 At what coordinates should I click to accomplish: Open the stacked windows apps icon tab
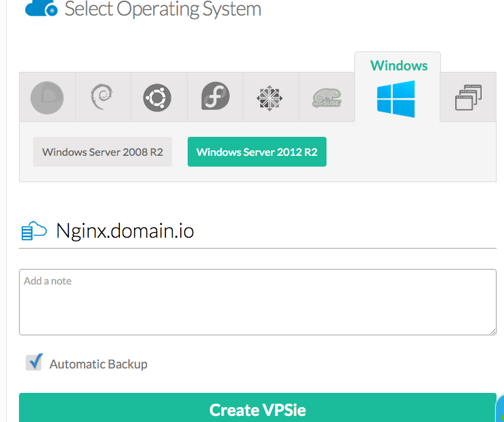click(x=468, y=97)
